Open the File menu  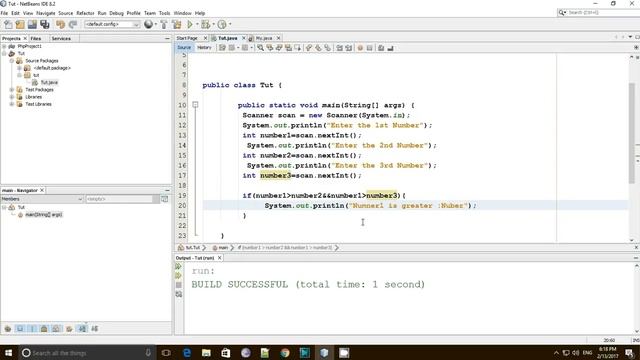click(4, 13)
